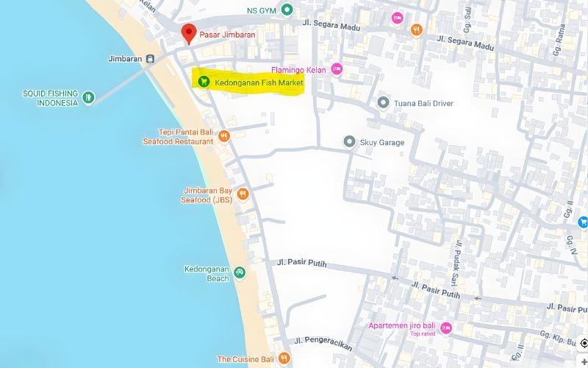Select the Squid Fishing Indonesia marker

point(88,98)
